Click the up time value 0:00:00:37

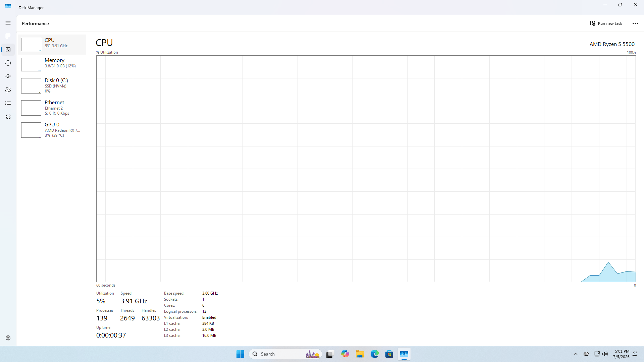coord(111,335)
